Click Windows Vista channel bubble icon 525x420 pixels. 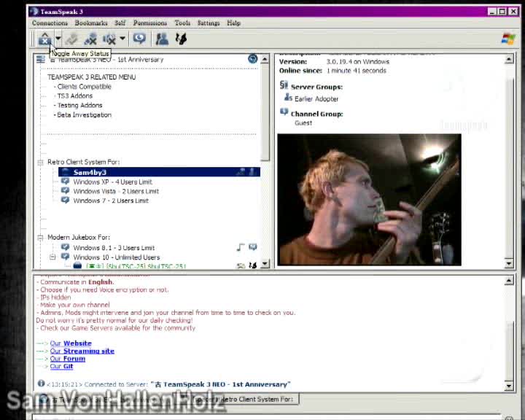click(x=66, y=190)
